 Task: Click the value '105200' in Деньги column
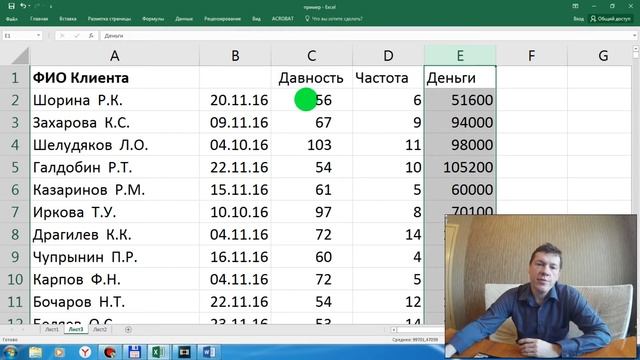coord(460,167)
